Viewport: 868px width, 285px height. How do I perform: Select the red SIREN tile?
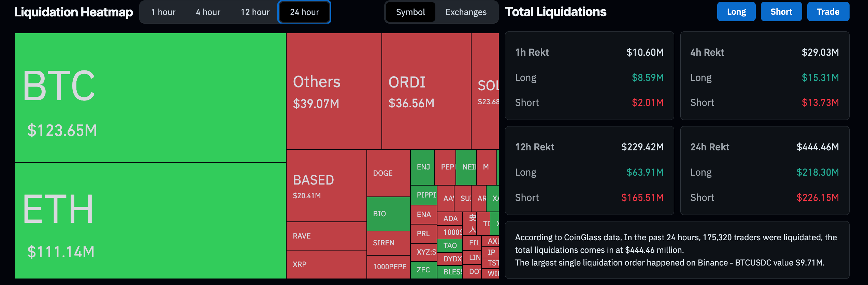tap(388, 243)
